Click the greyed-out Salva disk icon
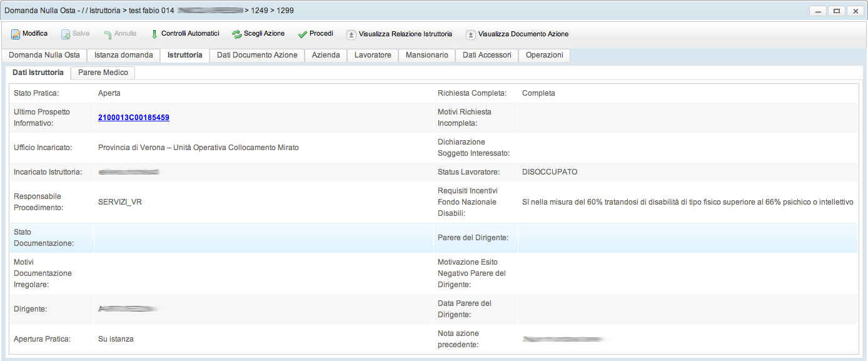 point(66,34)
